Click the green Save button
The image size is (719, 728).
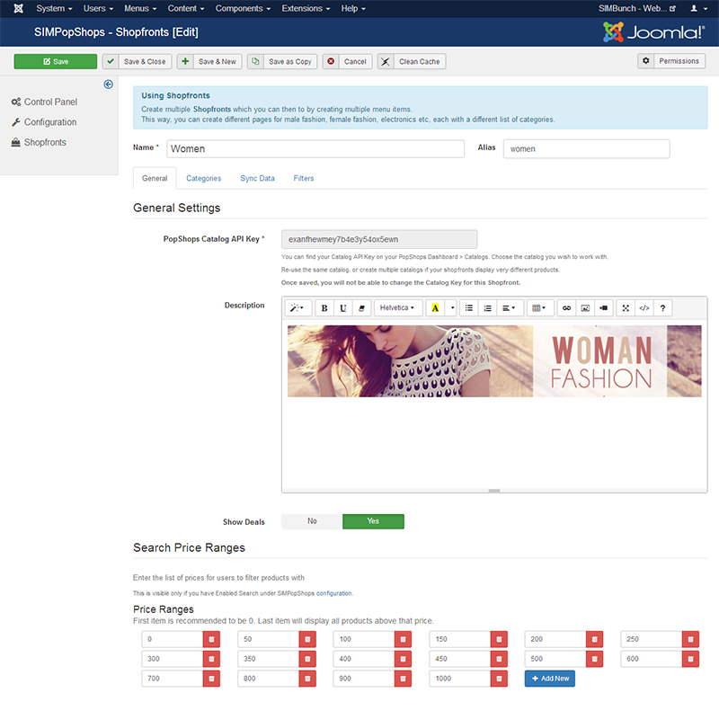[x=55, y=61]
